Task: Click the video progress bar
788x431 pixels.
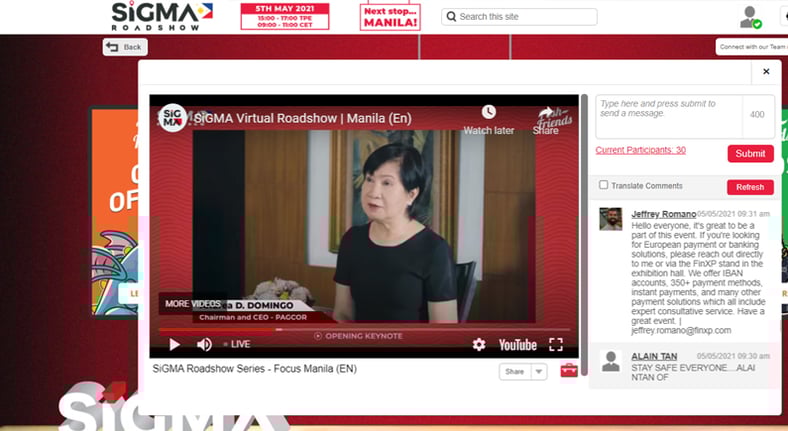Action: click(364, 330)
